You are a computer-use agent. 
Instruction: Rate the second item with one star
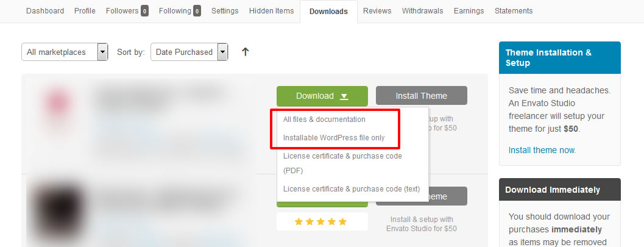point(299,222)
